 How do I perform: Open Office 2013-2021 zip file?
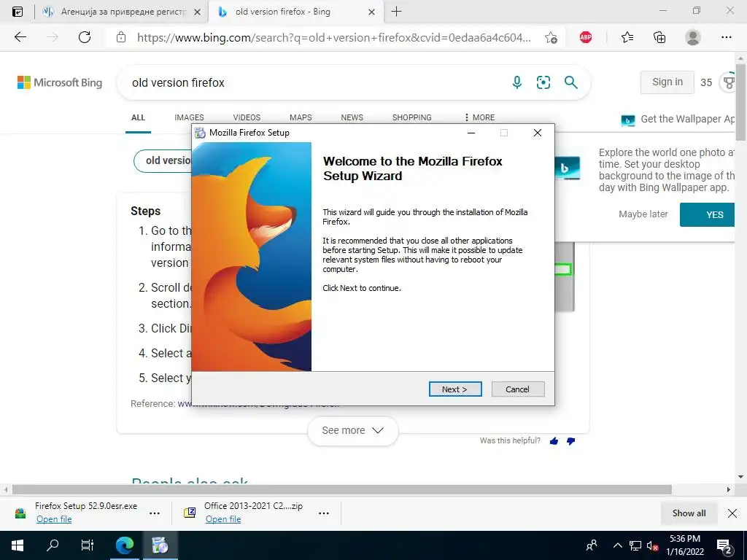[x=223, y=519]
